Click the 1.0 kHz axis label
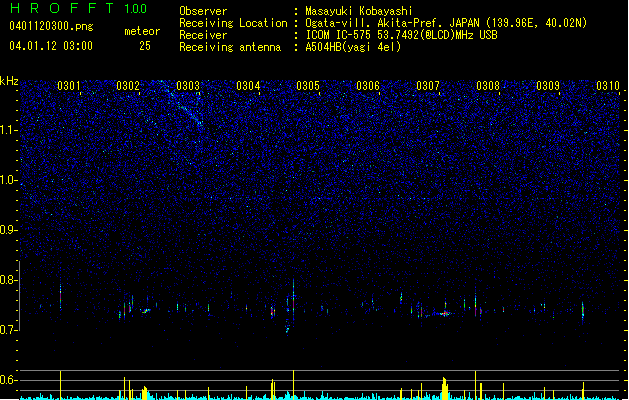This screenshot has height=400, width=629. 9,181
